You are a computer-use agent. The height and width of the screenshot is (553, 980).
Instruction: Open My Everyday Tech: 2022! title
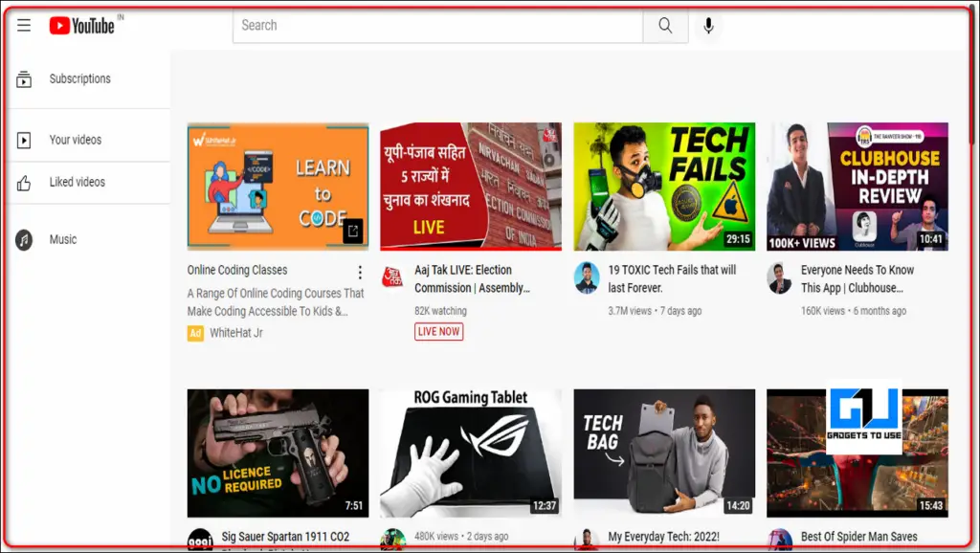(664, 537)
